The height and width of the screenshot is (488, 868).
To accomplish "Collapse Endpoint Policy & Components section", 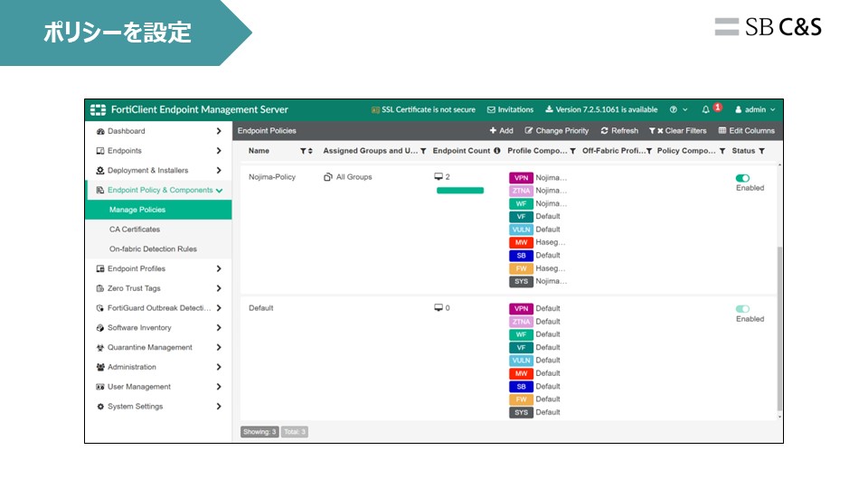I will (219, 191).
